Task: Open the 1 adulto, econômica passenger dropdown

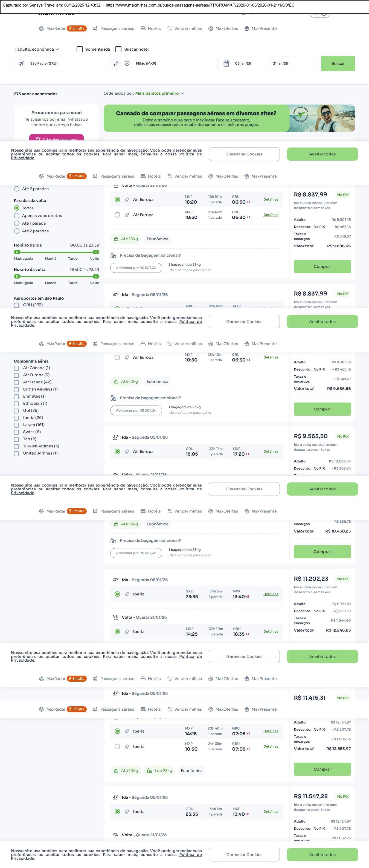Action: 37,49
